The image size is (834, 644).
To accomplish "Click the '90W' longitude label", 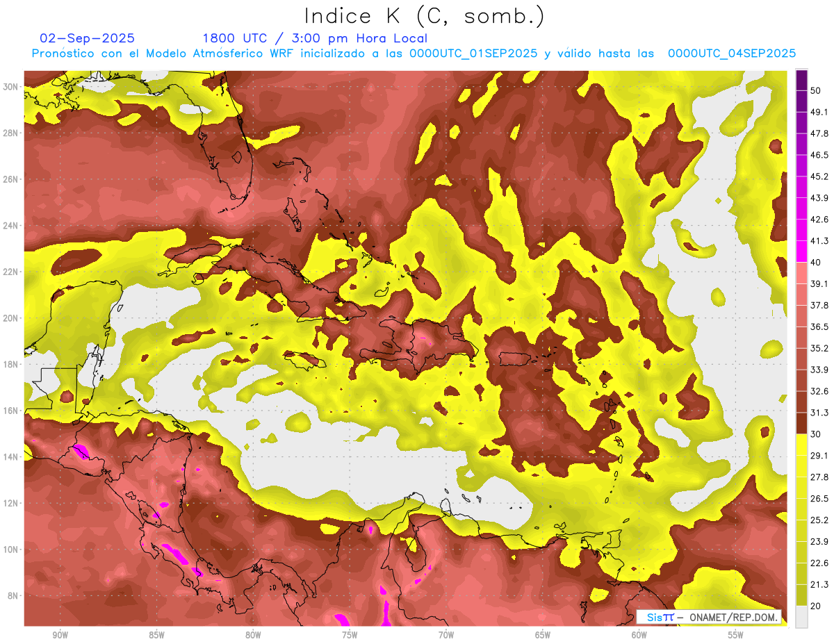I will 60,636.
